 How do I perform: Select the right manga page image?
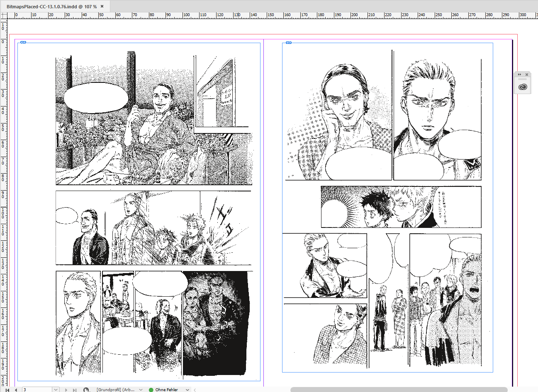[387, 208]
